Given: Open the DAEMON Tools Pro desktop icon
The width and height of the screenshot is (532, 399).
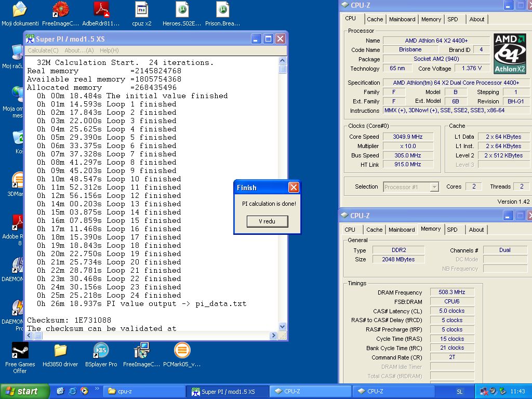Looking at the screenshot, I should [17, 308].
